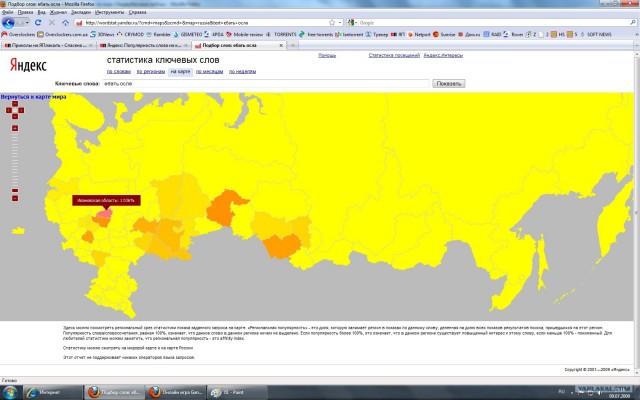Open Файл menu
This screenshot has width=640, height=400.
[x=7, y=13]
